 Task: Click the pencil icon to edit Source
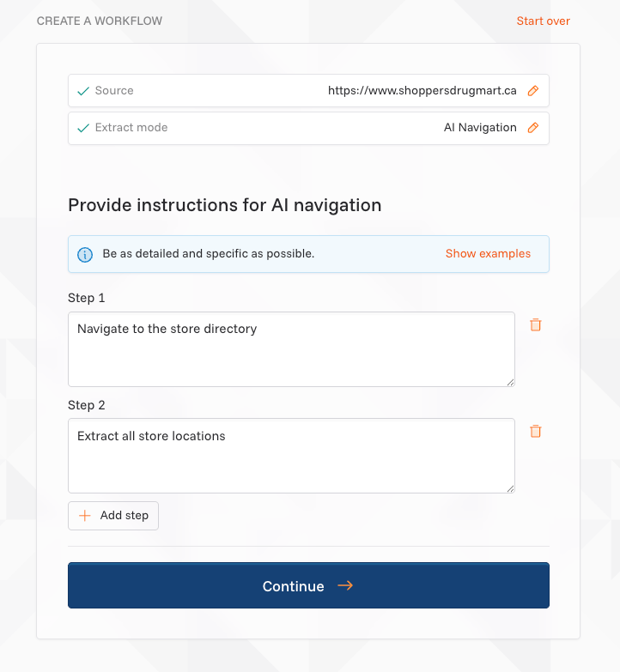[x=532, y=91]
